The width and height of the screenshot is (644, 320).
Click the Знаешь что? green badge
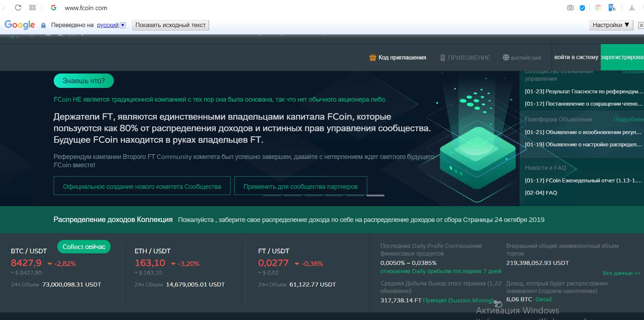click(x=84, y=81)
